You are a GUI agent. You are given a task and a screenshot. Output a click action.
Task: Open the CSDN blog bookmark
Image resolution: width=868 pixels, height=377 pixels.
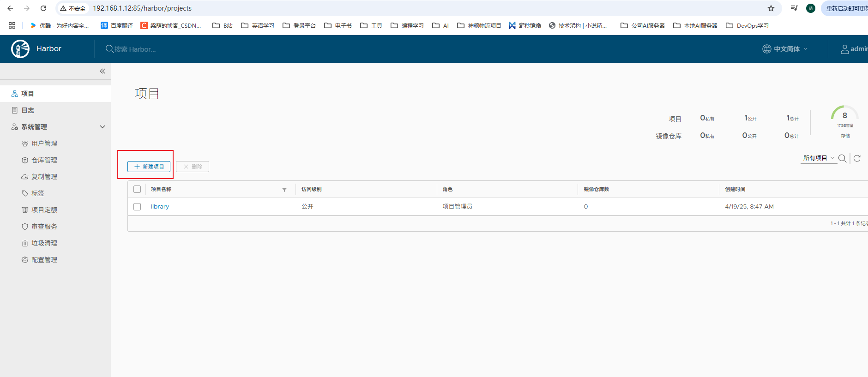tap(171, 25)
